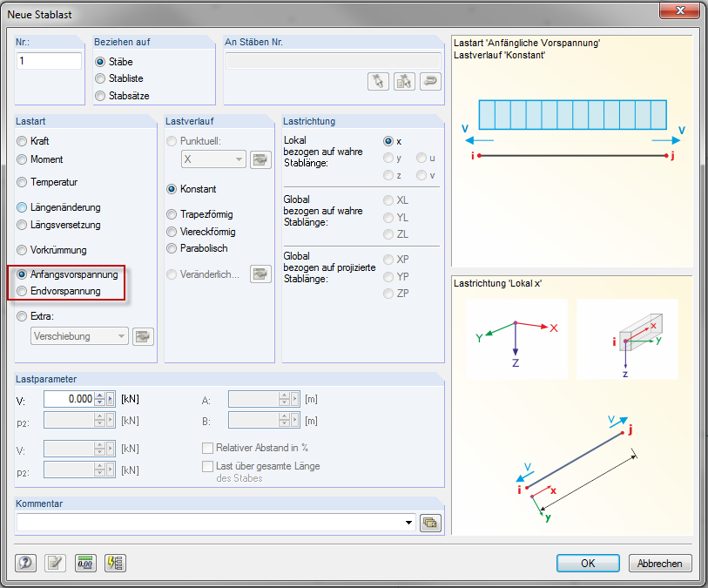
Task: Click the Lastart 'Anfängliche Vorspannung' text
Action: coord(527,43)
